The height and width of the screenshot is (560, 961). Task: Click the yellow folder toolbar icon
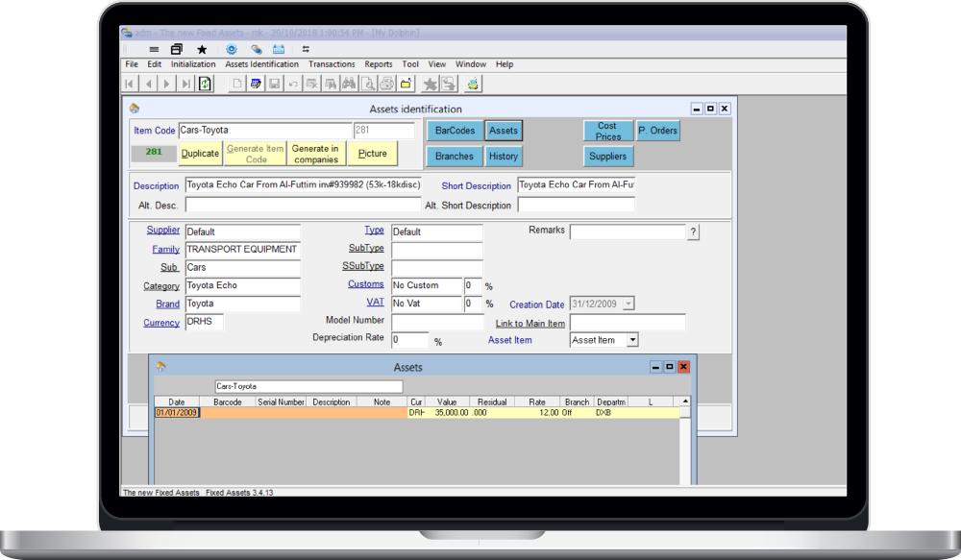[407, 84]
